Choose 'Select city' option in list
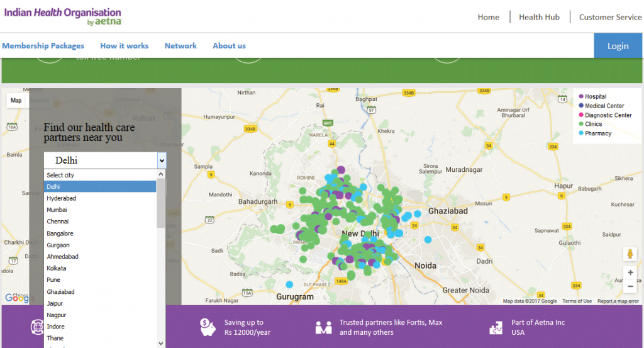The width and height of the screenshot is (644, 348). pyautogui.click(x=100, y=175)
